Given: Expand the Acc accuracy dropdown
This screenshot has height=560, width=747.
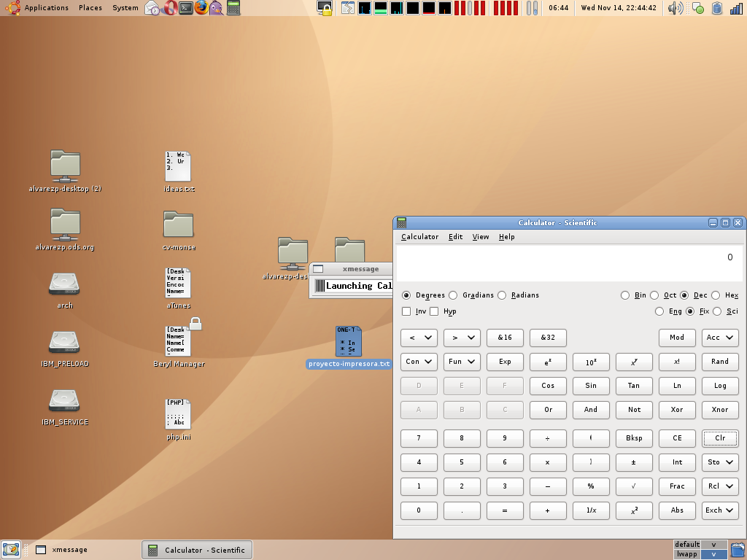Looking at the screenshot, I should [x=720, y=338].
